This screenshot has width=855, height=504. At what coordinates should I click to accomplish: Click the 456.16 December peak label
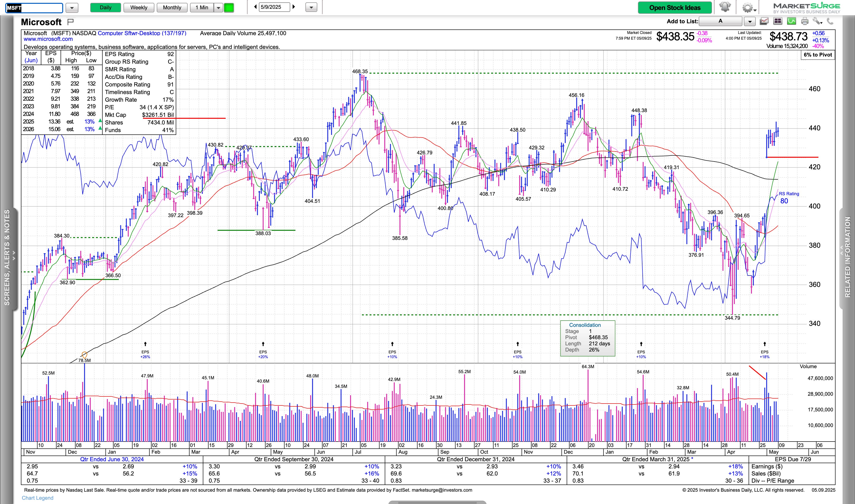pyautogui.click(x=577, y=95)
